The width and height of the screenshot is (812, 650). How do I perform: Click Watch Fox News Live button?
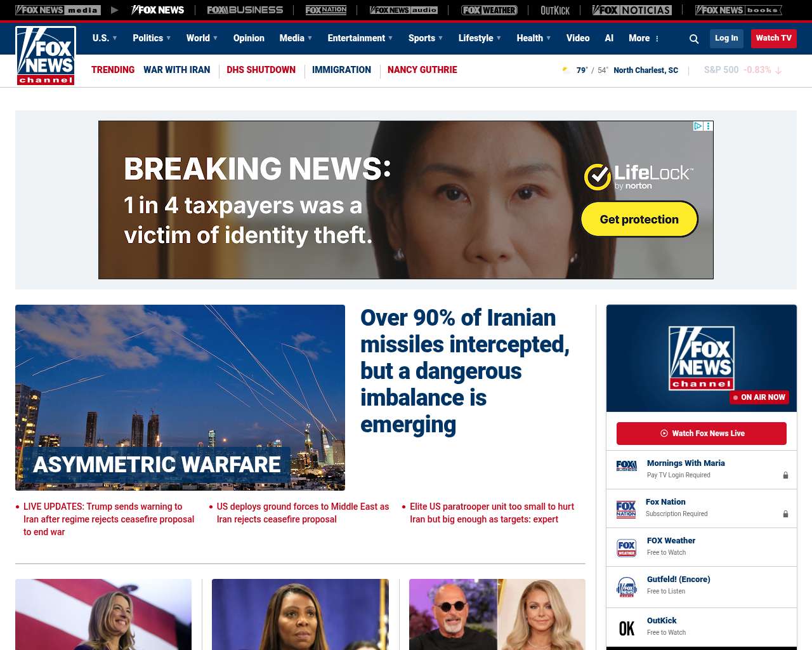pos(702,434)
